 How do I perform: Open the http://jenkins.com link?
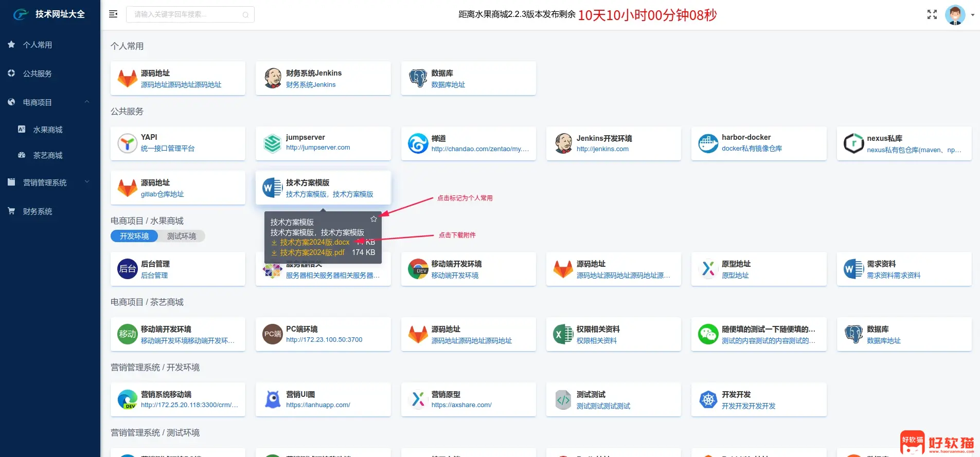click(602, 149)
